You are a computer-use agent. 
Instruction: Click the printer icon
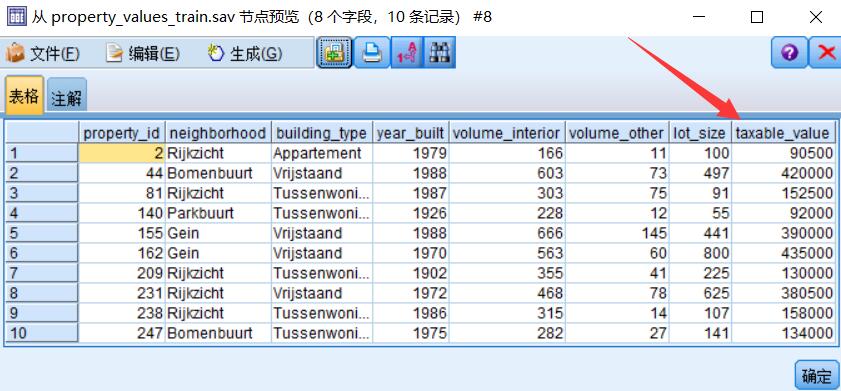click(x=372, y=53)
